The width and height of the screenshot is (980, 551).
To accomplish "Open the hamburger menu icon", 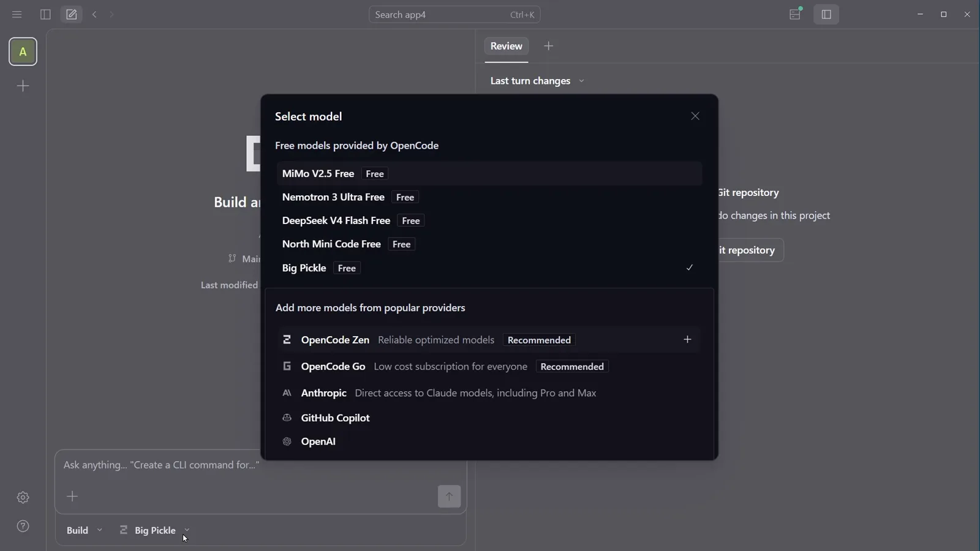I will [x=17, y=14].
